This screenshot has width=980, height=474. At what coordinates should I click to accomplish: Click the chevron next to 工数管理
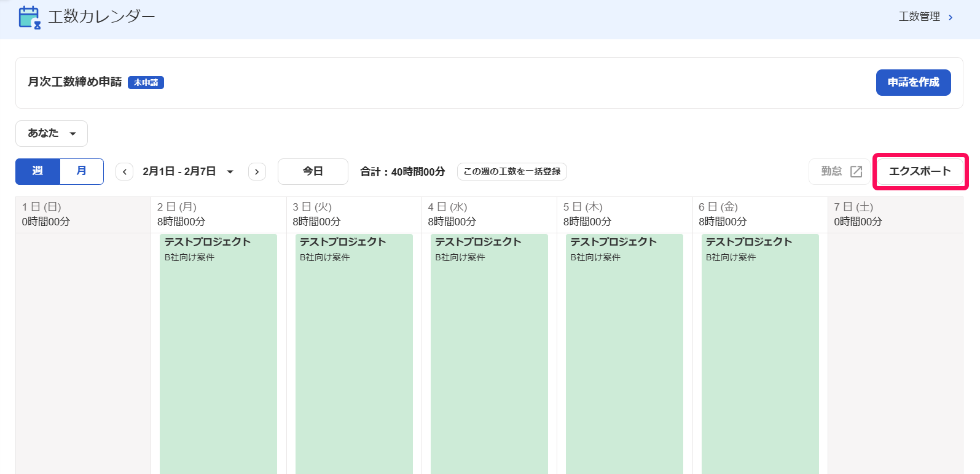click(x=951, y=17)
